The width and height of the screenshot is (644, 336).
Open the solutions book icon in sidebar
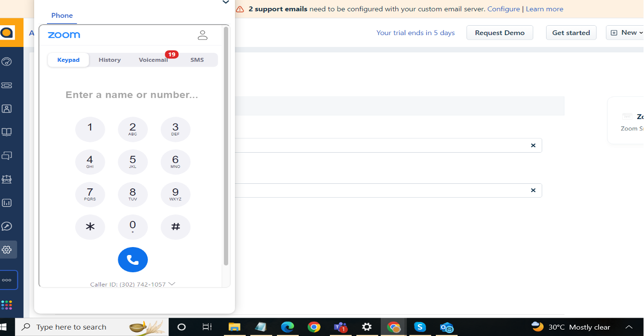7,132
